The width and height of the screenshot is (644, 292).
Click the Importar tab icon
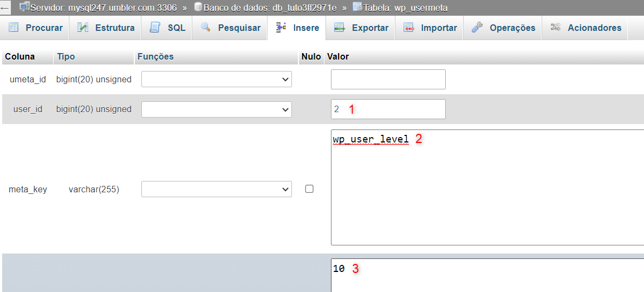(409, 28)
